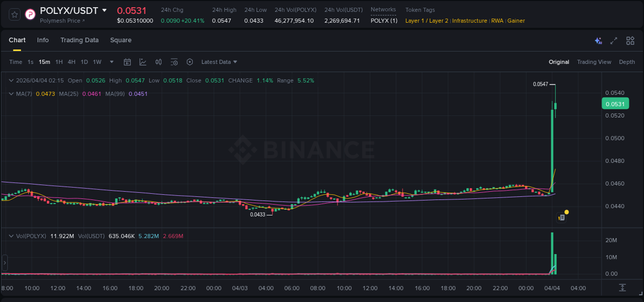Image resolution: width=644 pixels, height=302 pixels.
Task: Select the line chart style icon
Action: [x=143, y=62]
